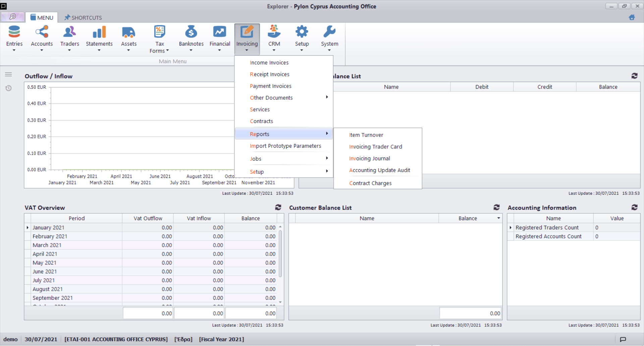The width and height of the screenshot is (644, 346).
Task: Open the Traders ribbon icon
Action: click(x=69, y=32)
